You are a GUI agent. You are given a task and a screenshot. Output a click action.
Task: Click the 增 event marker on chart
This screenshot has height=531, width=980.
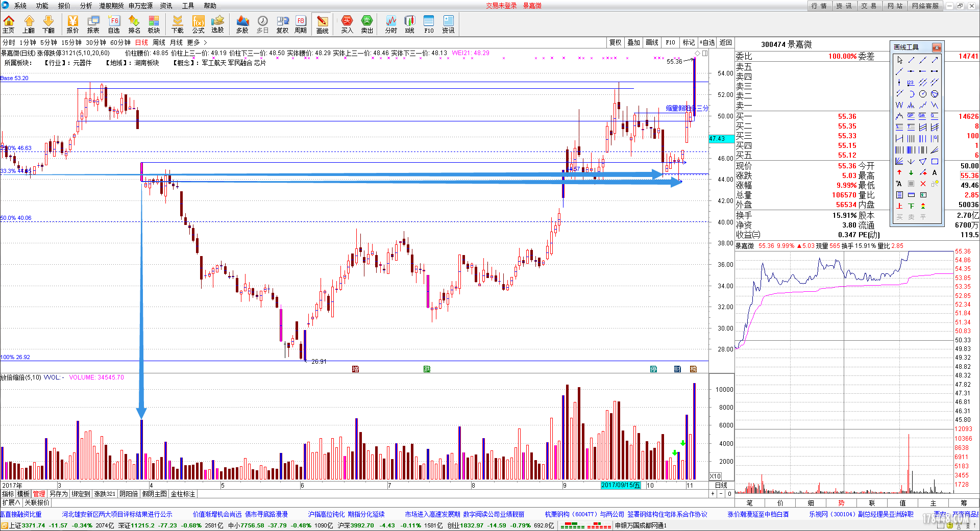point(355,369)
